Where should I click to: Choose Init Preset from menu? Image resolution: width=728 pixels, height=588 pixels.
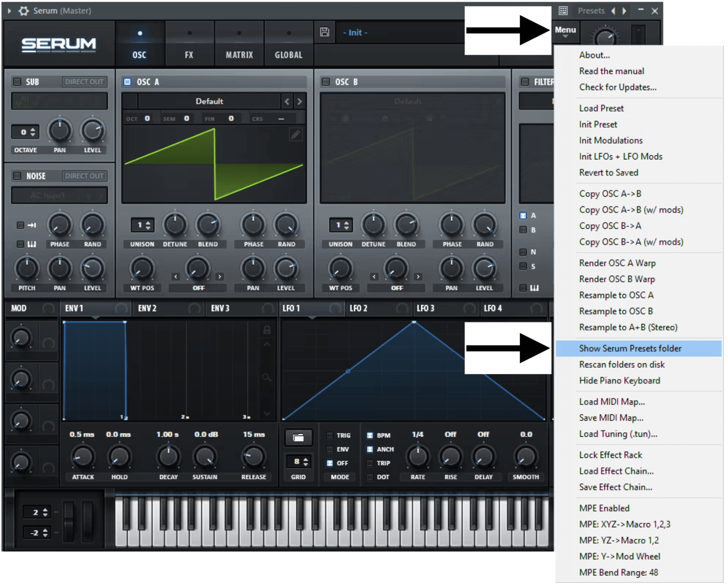(598, 124)
